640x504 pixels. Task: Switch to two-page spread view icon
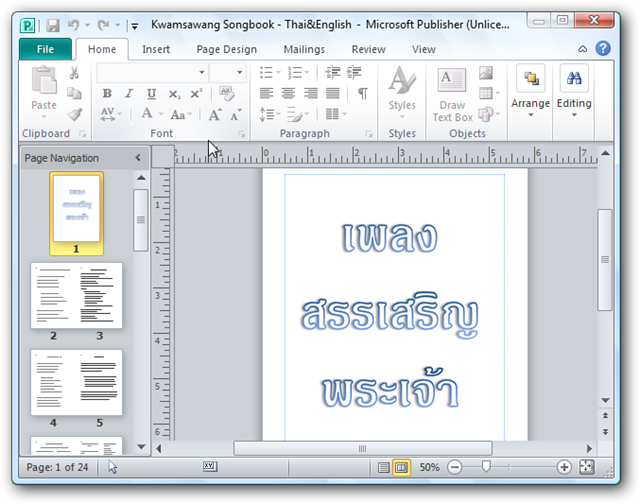coord(401,467)
